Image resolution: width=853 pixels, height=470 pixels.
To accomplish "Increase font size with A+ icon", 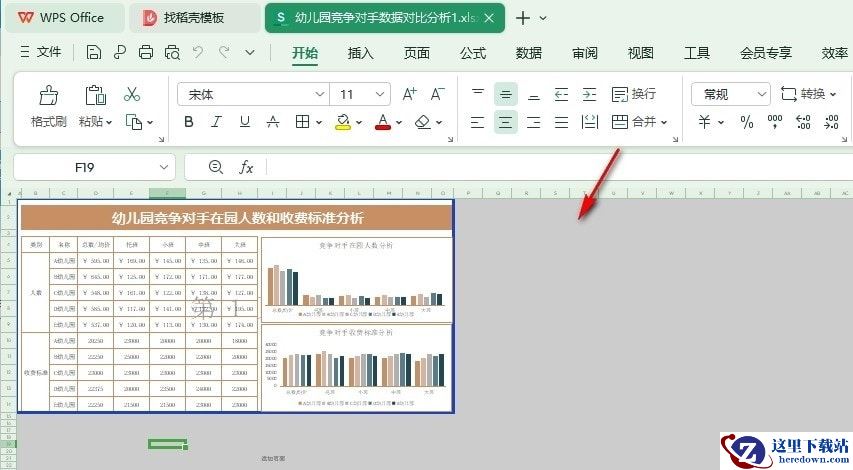I will pyautogui.click(x=409, y=95).
